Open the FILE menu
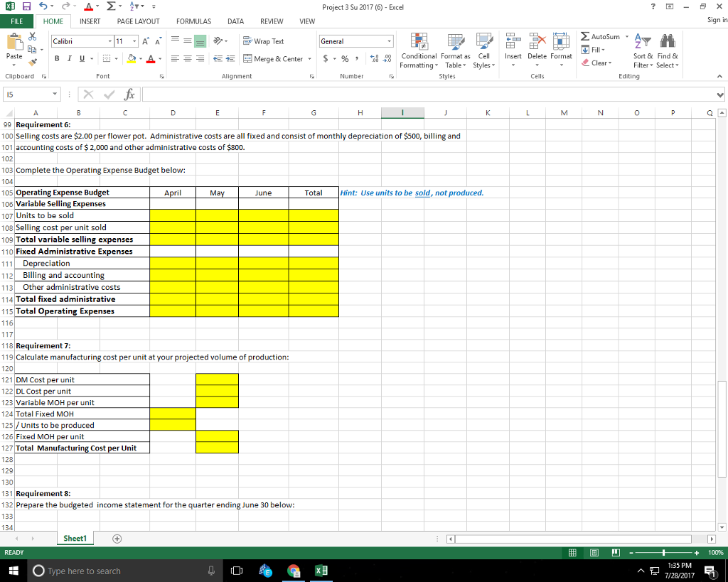The image size is (728, 582). coord(16,21)
